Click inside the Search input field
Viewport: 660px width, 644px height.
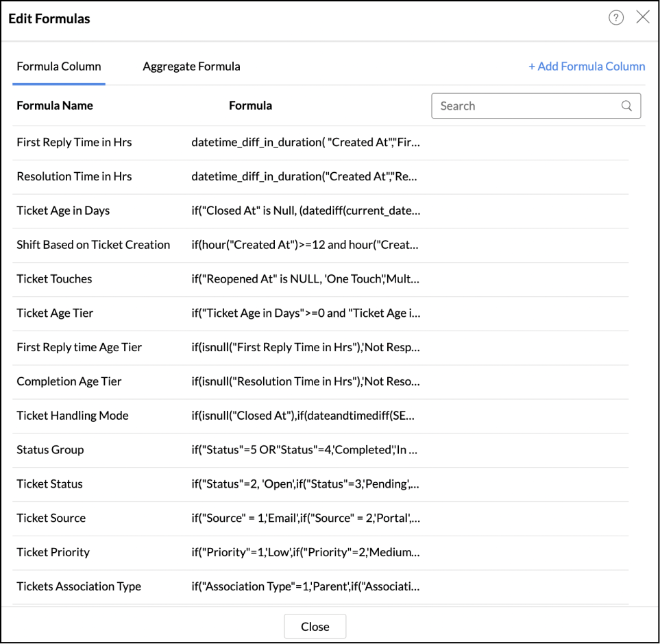[x=521, y=106]
